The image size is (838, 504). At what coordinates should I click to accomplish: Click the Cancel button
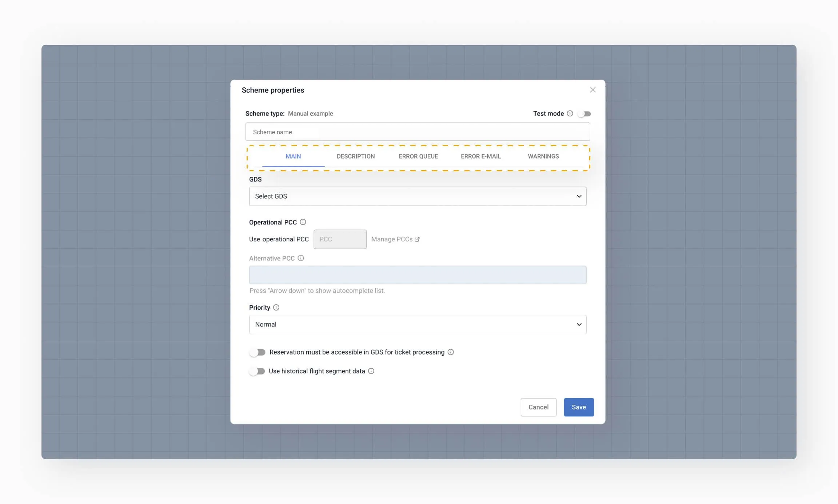[538, 407]
